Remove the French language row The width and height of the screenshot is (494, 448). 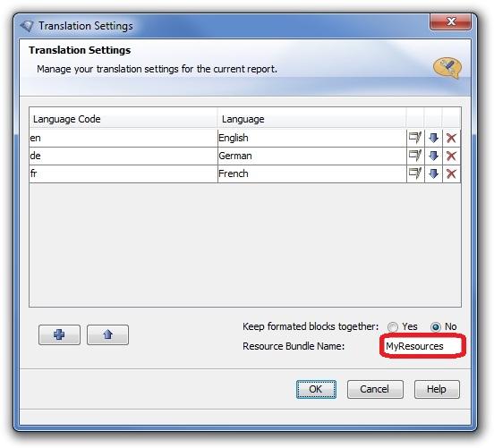[451, 173]
